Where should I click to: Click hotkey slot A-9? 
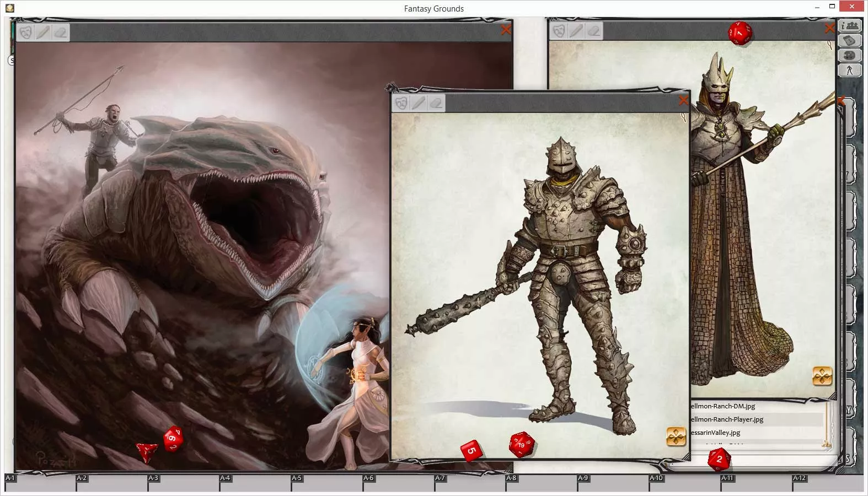pos(613,483)
